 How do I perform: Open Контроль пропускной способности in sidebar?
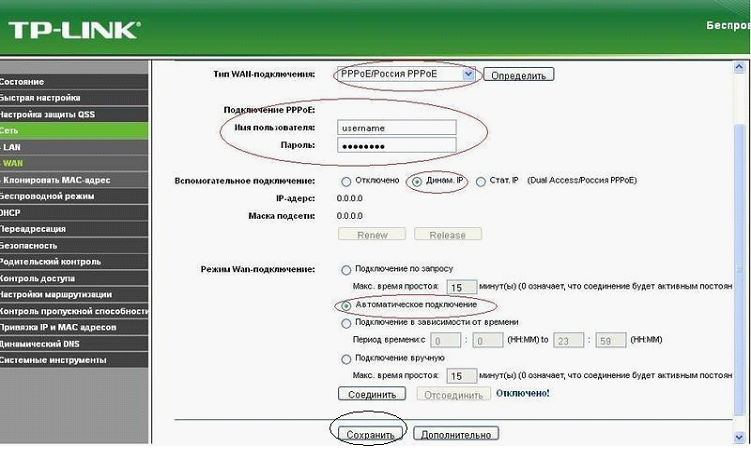point(74,311)
